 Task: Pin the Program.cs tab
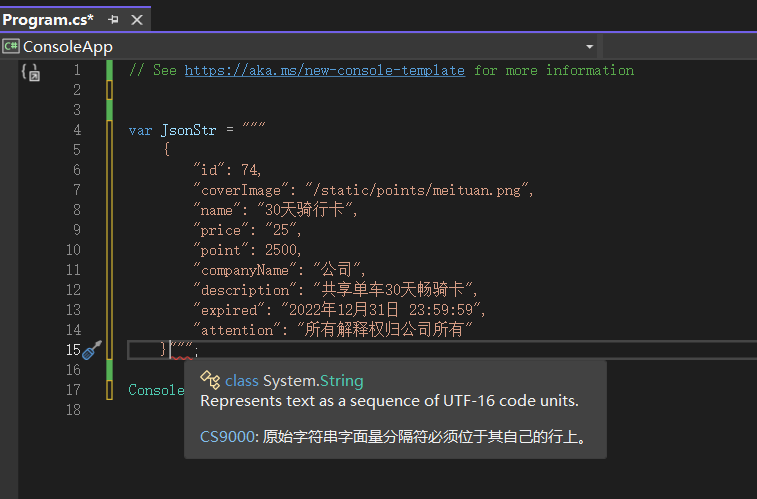113,20
